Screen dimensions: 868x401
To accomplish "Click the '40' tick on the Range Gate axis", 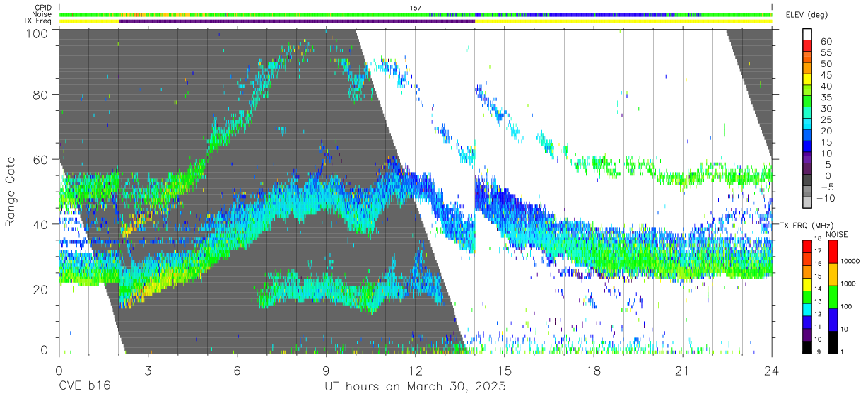I will point(40,224).
